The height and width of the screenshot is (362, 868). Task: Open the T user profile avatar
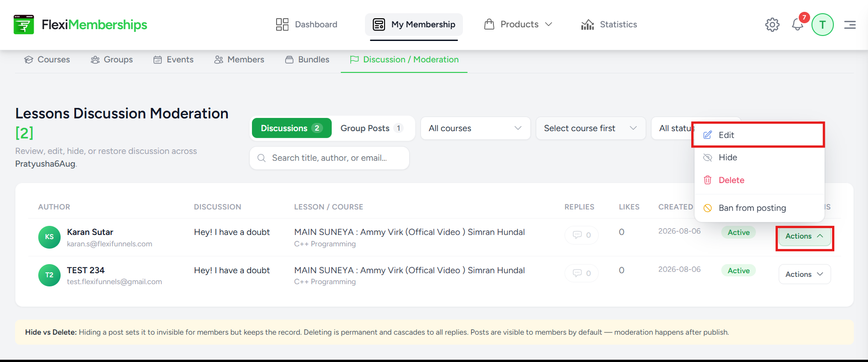pos(822,25)
